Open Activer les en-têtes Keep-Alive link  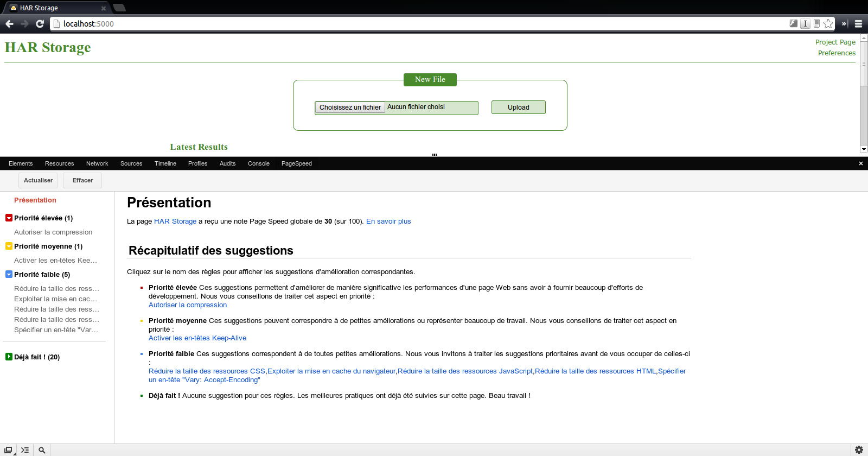pyautogui.click(x=197, y=338)
